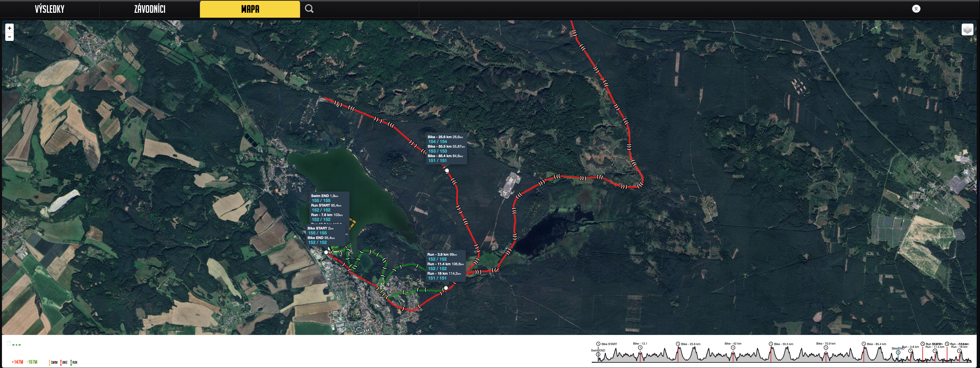This screenshot has height=368, width=980.
Task: Select Bike - 42 km profile marker
Action: pyautogui.click(x=733, y=348)
